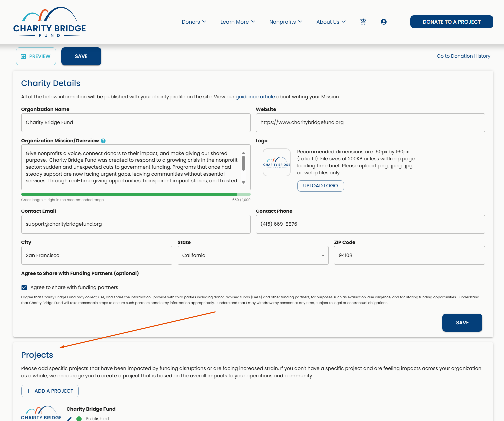Click the ZIP Code field

click(x=409, y=255)
